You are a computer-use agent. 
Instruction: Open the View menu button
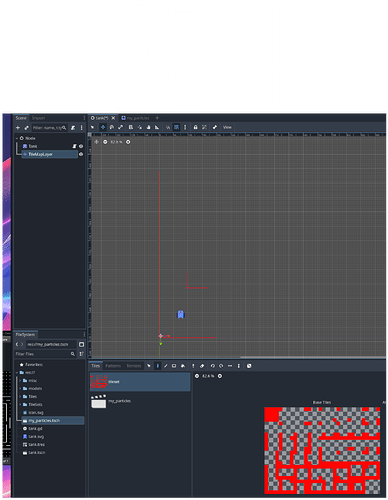[227, 127]
